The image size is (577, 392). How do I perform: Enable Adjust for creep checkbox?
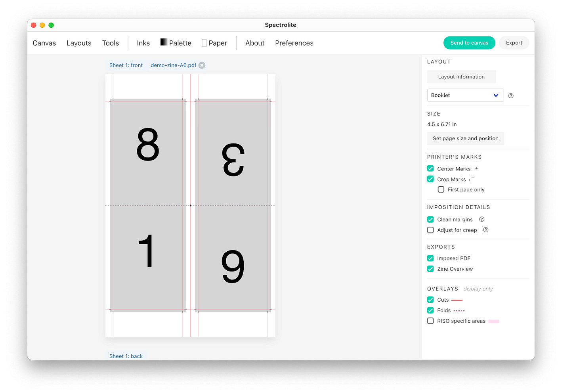click(x=430, y=230)
